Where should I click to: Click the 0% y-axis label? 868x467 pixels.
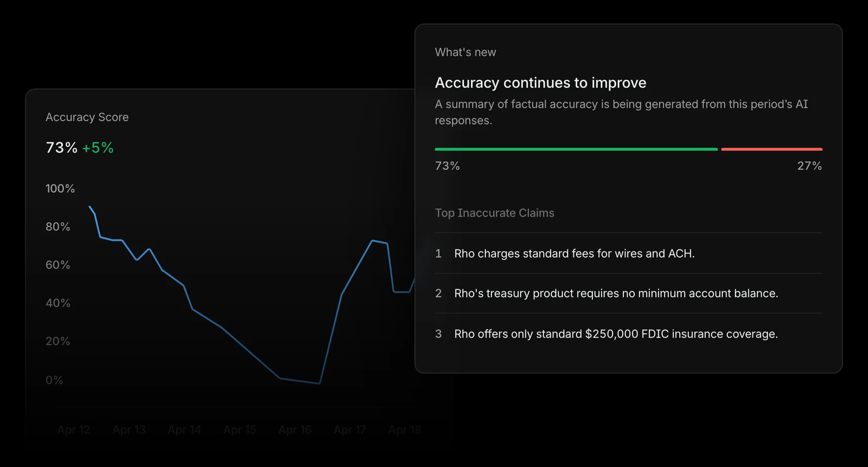pyautogui.click(x=54, y=380)
